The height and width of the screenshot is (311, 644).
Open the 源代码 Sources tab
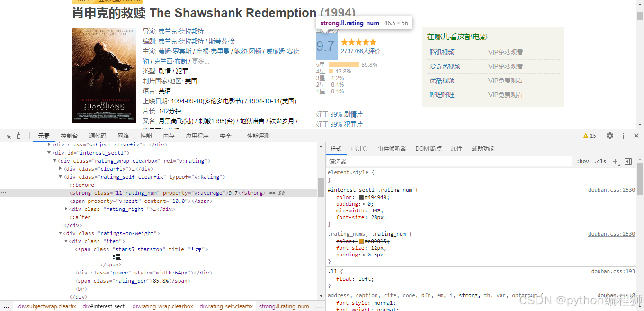(98, 136)
